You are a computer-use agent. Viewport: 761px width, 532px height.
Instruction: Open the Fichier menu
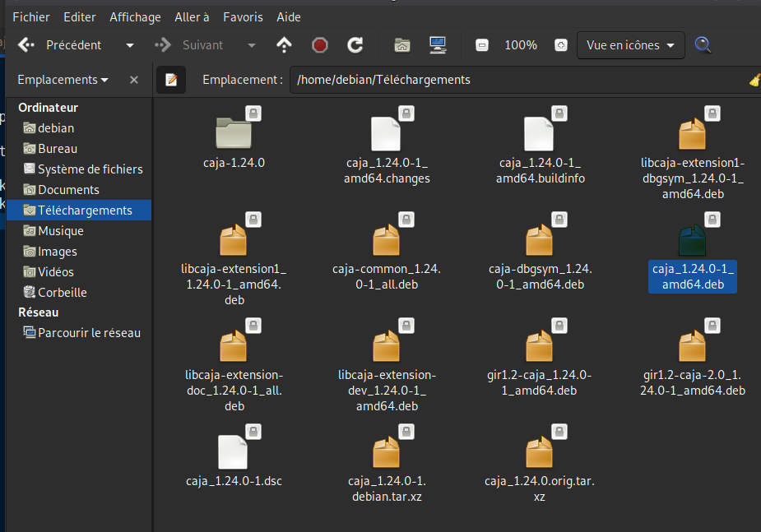pos(31,17)
